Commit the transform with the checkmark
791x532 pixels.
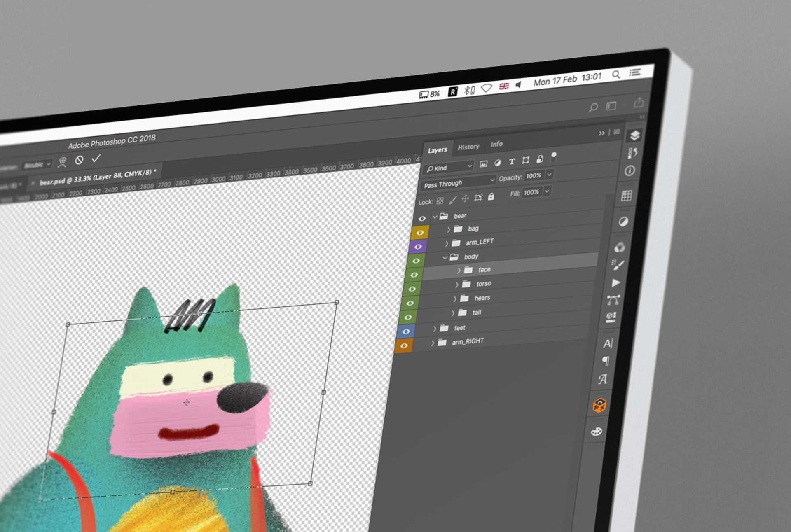(x=96, y=159)
